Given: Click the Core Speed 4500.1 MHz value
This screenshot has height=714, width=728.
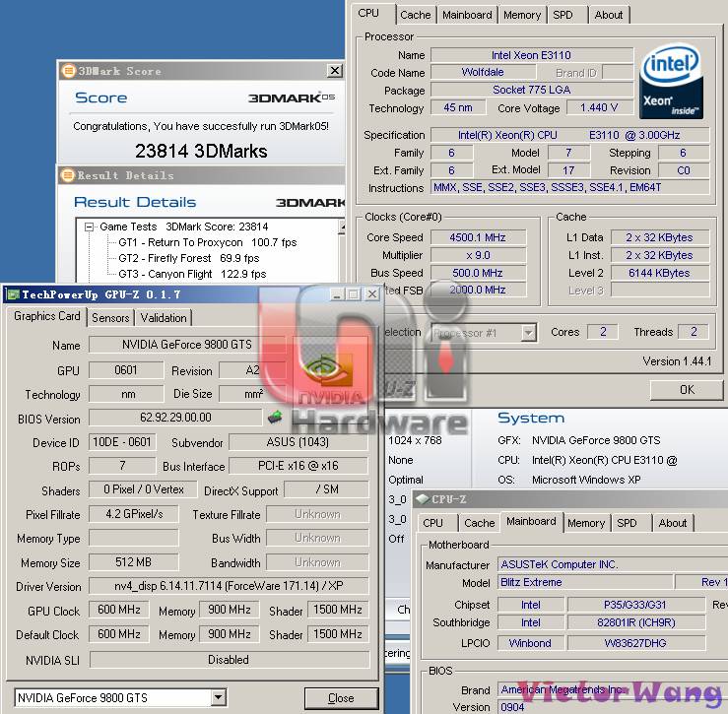Looking at the screenshot, I should (478, 237).
